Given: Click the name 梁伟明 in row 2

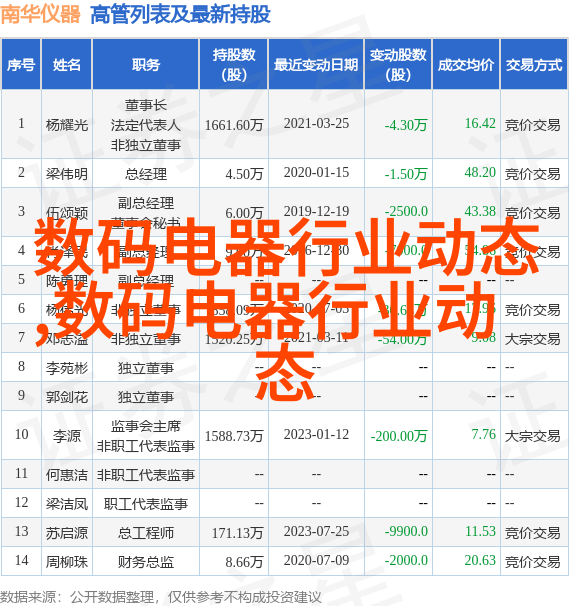Looking at the screenshot, I should click(67, 174).
